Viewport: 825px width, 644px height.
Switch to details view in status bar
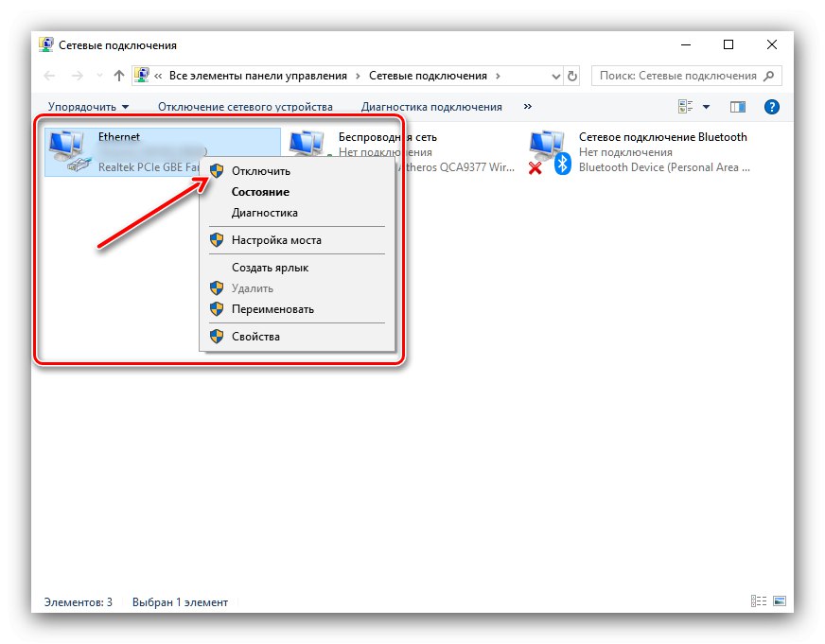[758, 600]
